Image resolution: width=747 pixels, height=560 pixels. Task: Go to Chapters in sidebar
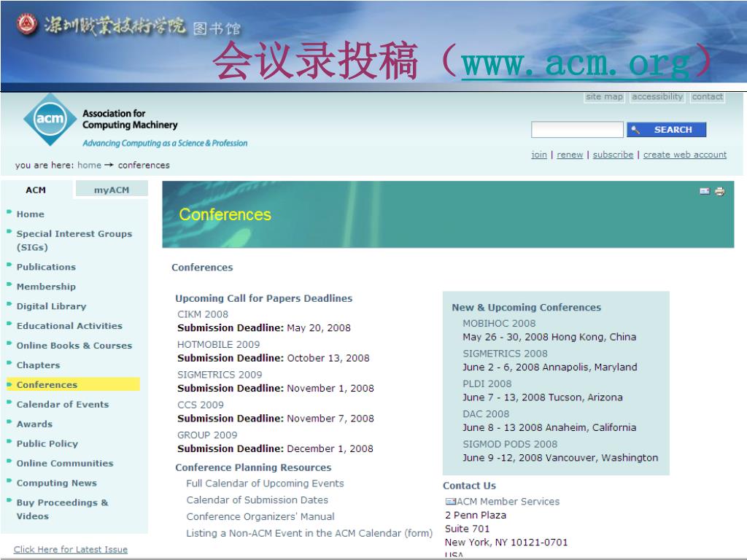[38, 365]
